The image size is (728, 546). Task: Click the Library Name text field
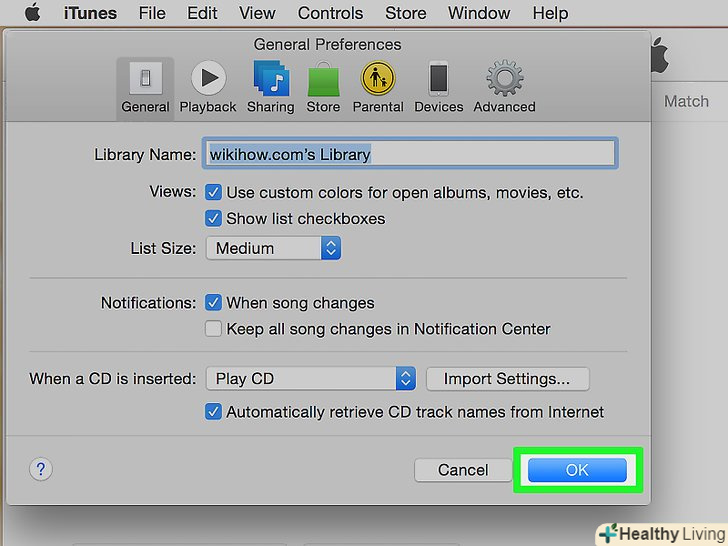pos(410,154)
